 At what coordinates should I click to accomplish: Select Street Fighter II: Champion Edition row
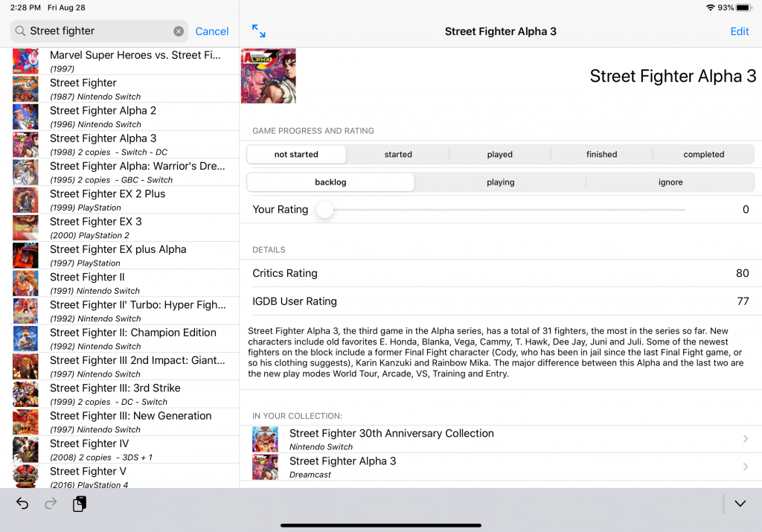pyautogui.click(x=120, y=338)
